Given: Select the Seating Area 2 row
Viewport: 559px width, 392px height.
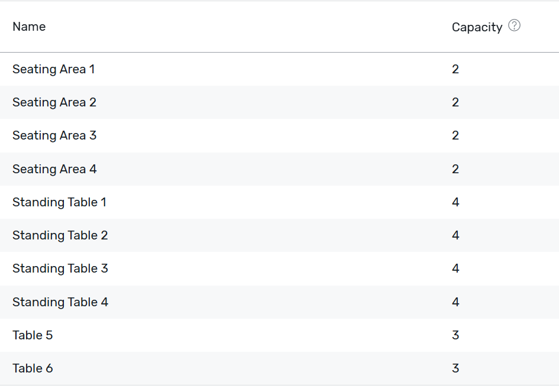Looking at the screenshot, I should click(279, 102).
